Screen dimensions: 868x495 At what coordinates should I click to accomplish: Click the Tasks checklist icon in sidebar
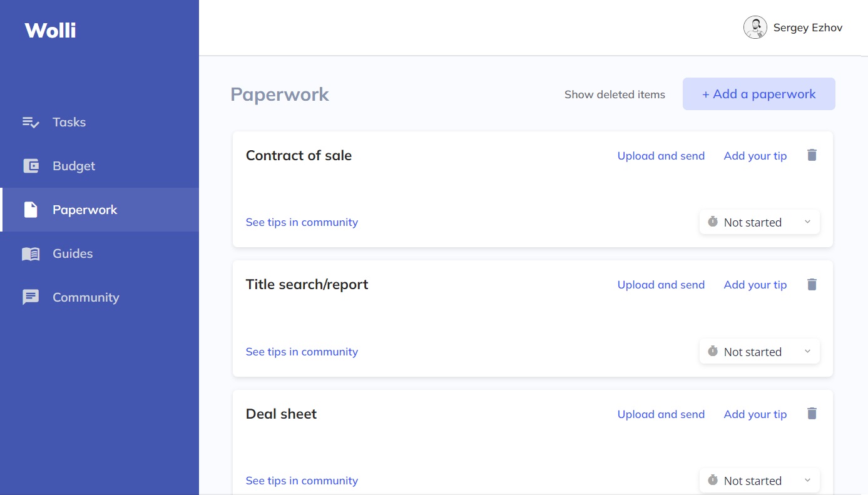click(31, 122)
